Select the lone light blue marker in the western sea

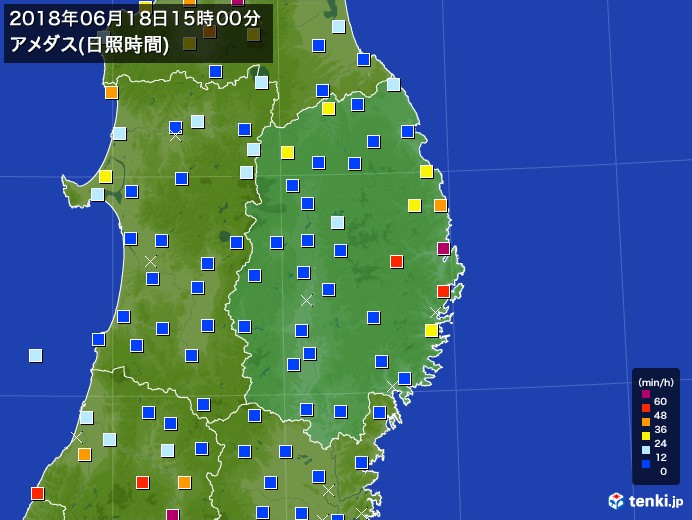pos(35,355)
